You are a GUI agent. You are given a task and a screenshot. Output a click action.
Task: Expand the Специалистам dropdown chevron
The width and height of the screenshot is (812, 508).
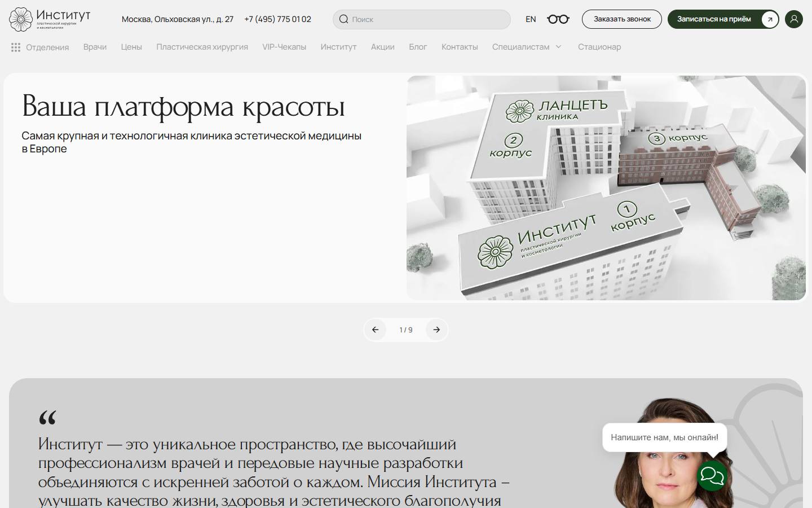558,47
